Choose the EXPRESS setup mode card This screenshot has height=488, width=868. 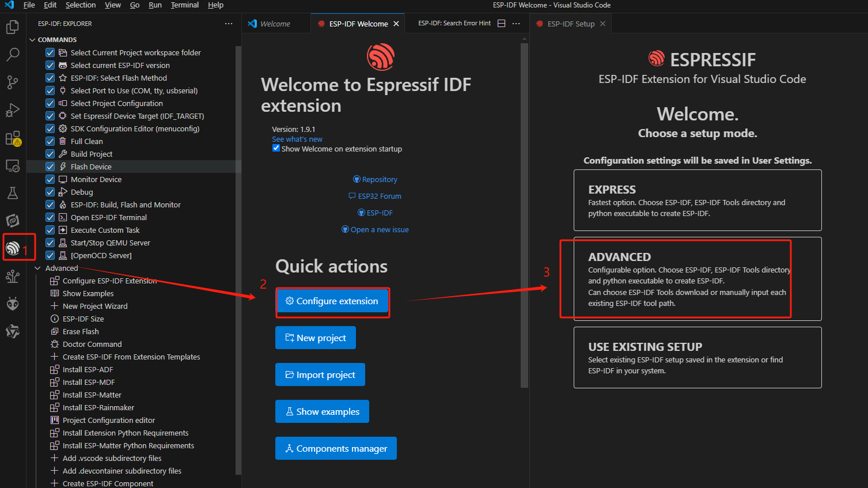(x=698, y=200)
